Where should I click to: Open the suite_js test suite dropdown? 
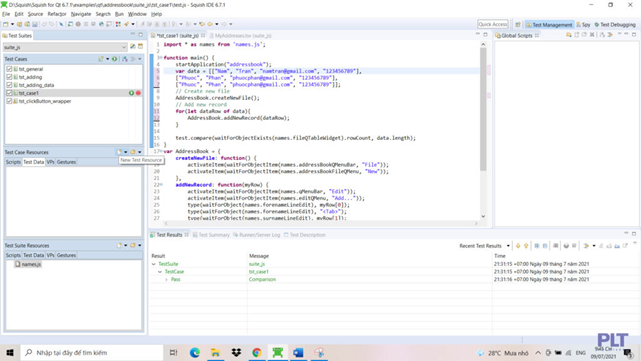tap(123, 47)
